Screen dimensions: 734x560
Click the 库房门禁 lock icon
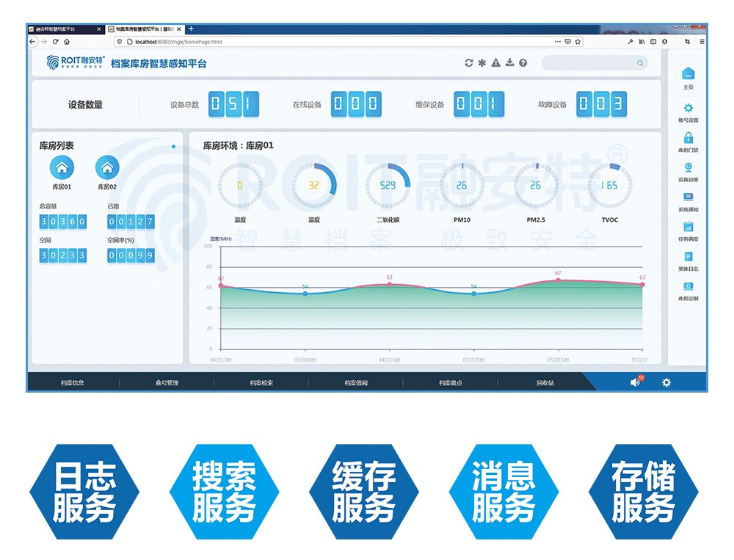pyautogui.click(x=688, y=138)
